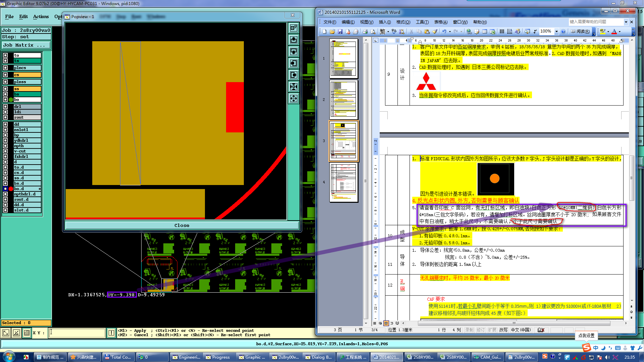Click the Word Help question mark icon
644x362 pixels.
coord(563,32)
